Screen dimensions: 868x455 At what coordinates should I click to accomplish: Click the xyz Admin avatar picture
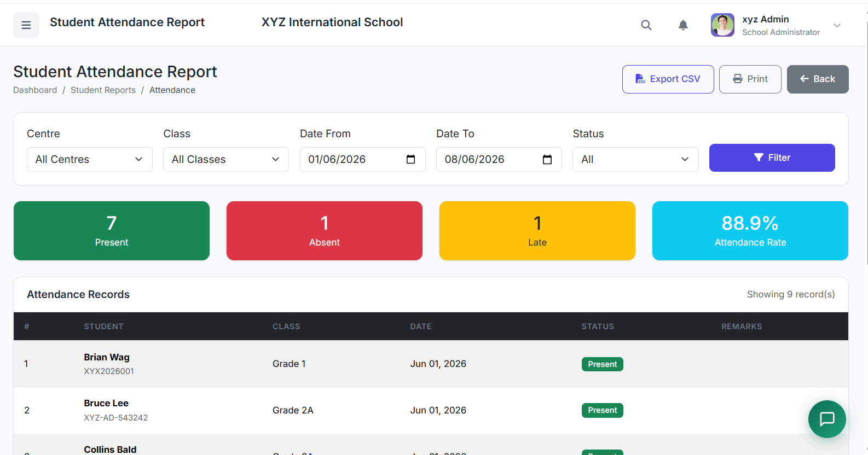point(722,25)
